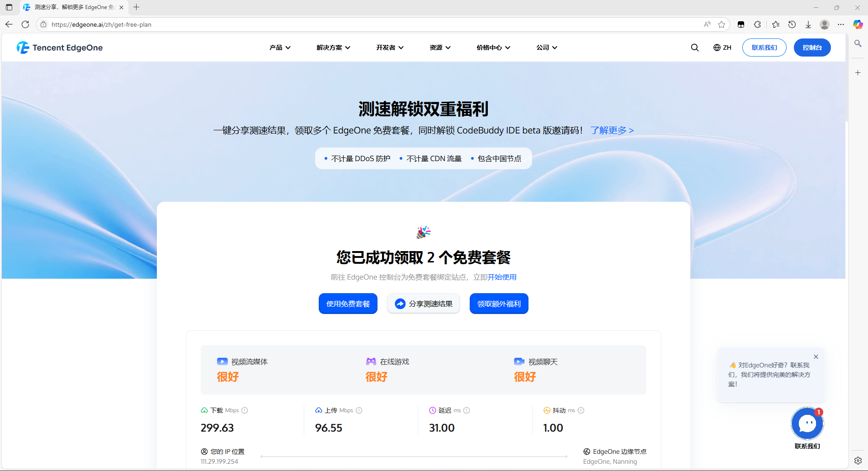The image size is (868, 471).
Task: Open the ZH language selector
Action: pos(722,48)
